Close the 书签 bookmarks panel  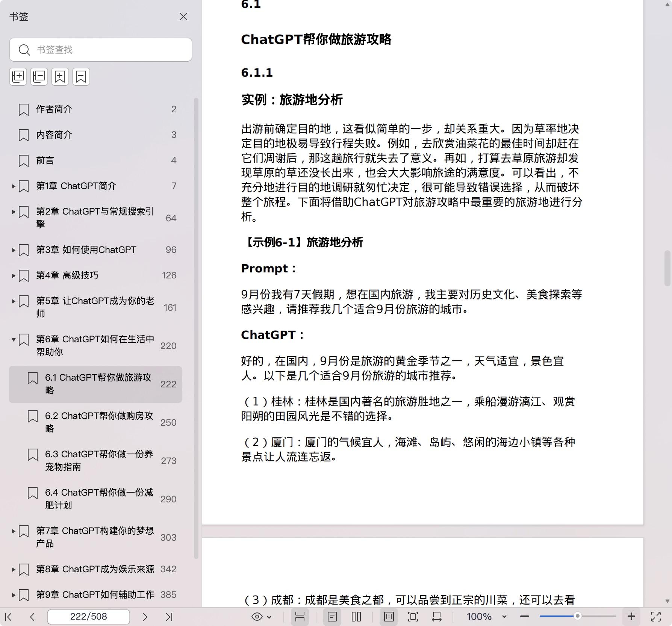[x=183, y=17]
